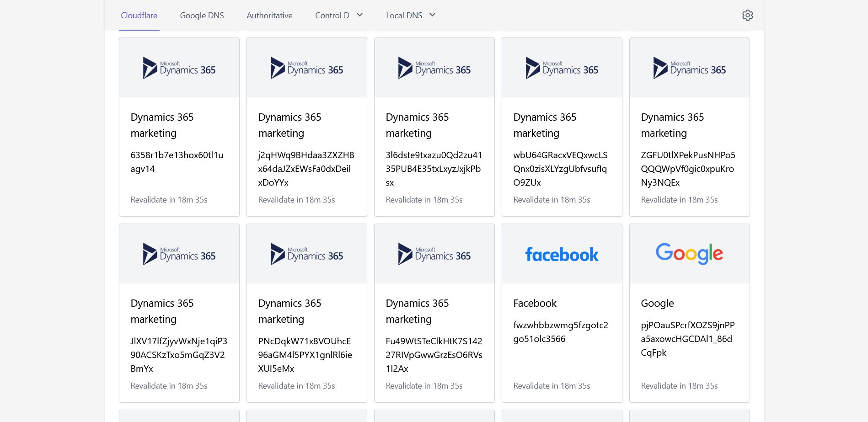868x422 pixels.
Task: Click Dynamics 365 logo on Fu49WtST card
Action: tap(434, 254)
